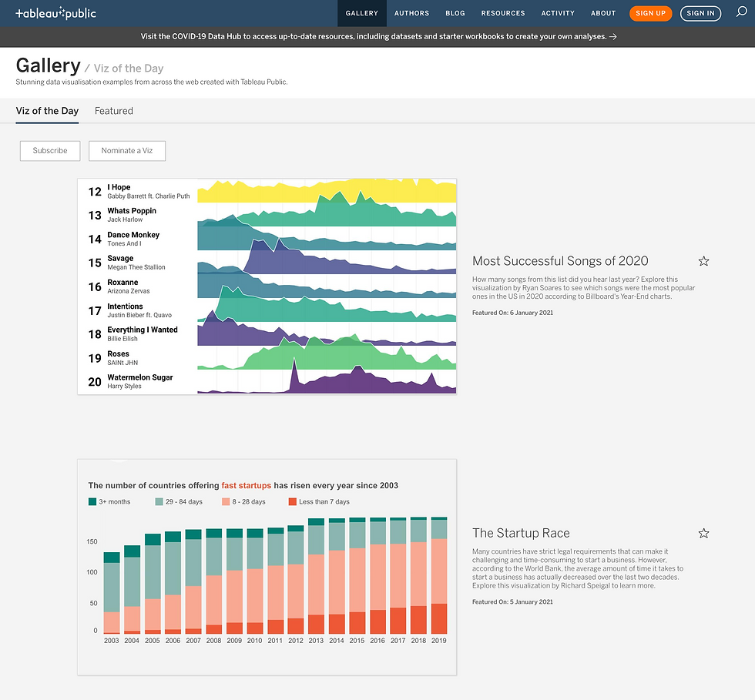
Task: Click the Harry Styles artist name
Action: click(124, 386)
